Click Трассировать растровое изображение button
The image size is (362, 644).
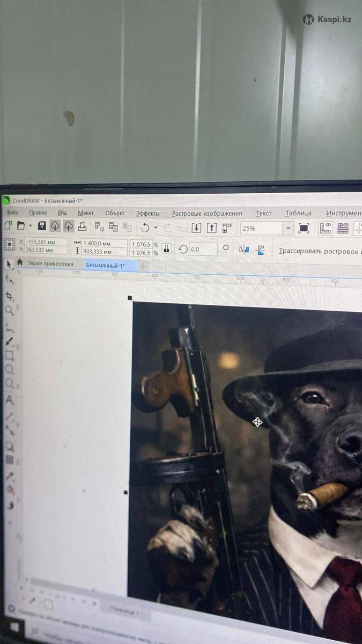[320, 251]
